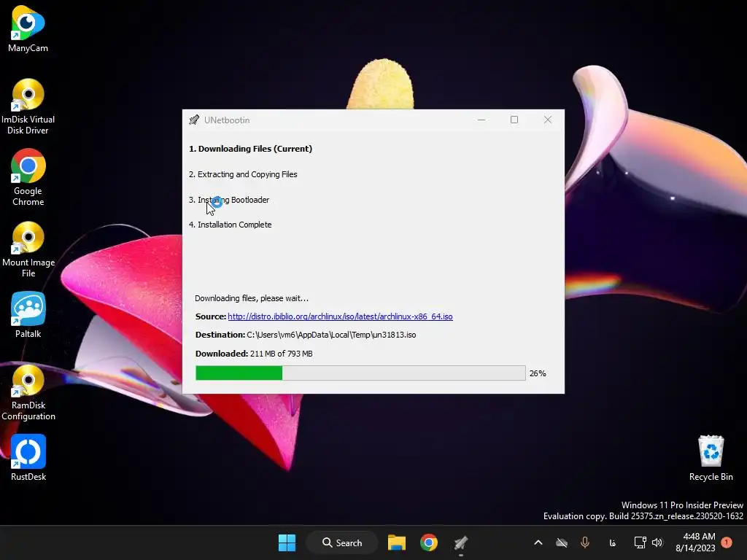Screen dimensions: 747x560
Task: Open the Recycle Bin
Action: click(x=711, y=458)
